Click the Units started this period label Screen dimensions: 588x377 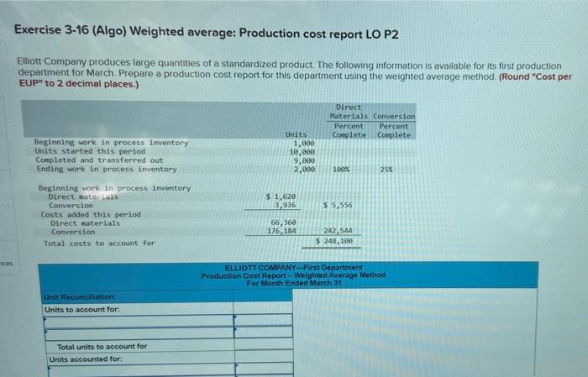coord(90,151)
